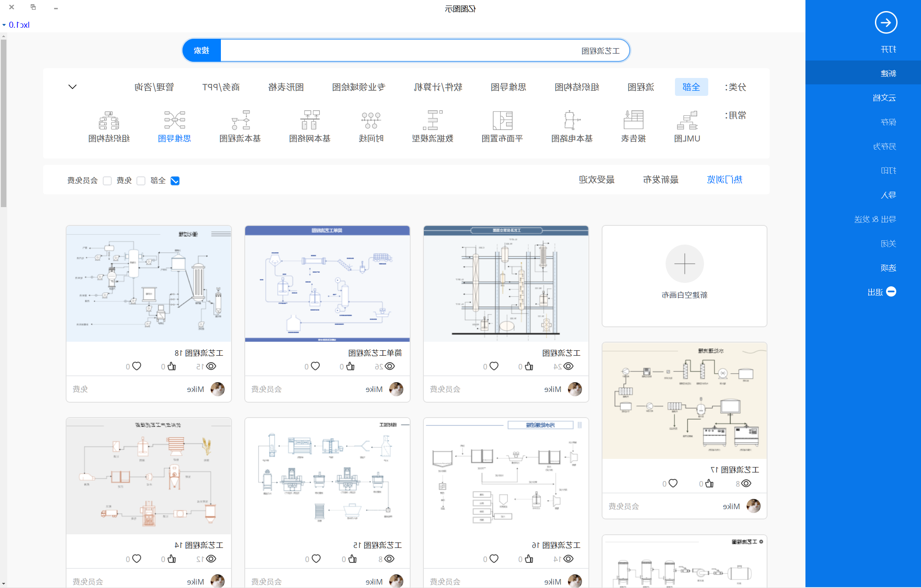Open the 新建 sidebar menu item
921x588 pixels.
pyautogui.click(x=863, y=73)
